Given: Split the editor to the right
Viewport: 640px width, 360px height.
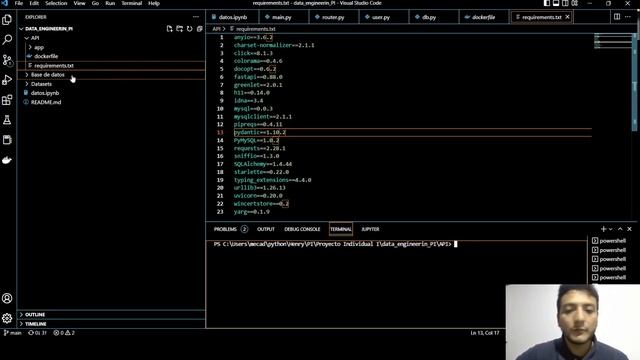Looking at the screenshot, I should click(x=617, y=17).
